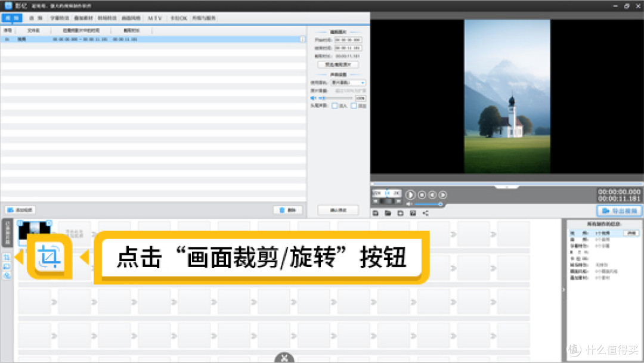
Task: Click the handle under the preview progress bar
Action: point(506,187)
